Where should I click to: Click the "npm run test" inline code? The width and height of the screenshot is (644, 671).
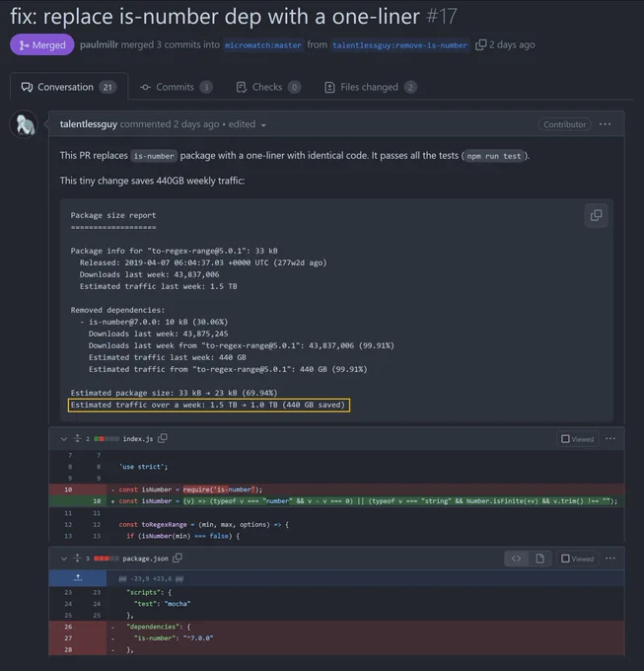click(x=494, y=156)
